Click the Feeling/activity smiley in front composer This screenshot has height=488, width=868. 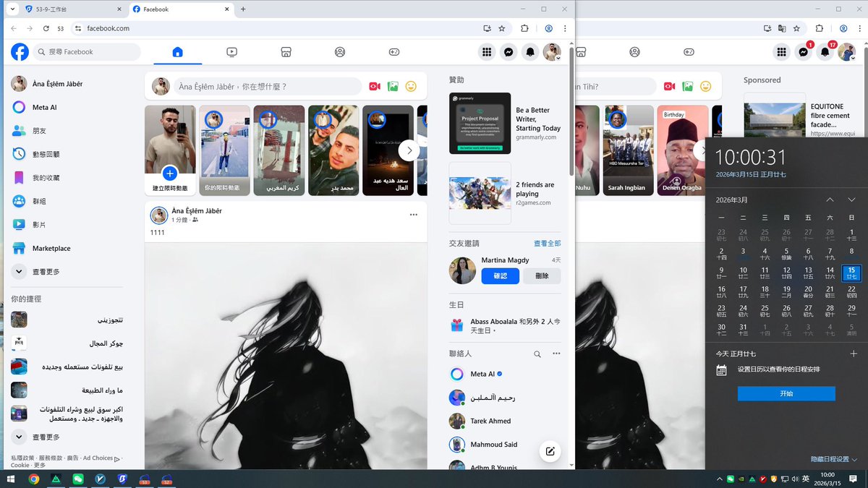(x=411, y=86)
